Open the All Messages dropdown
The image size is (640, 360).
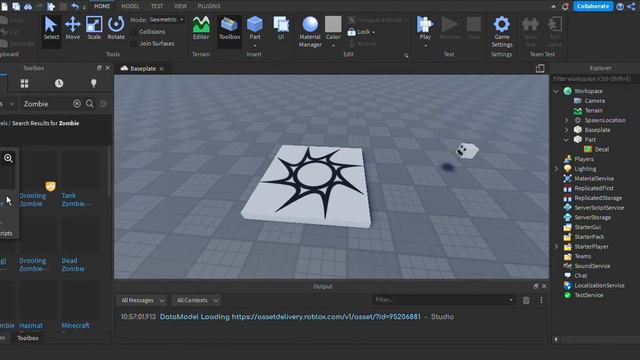pos(142,300)
